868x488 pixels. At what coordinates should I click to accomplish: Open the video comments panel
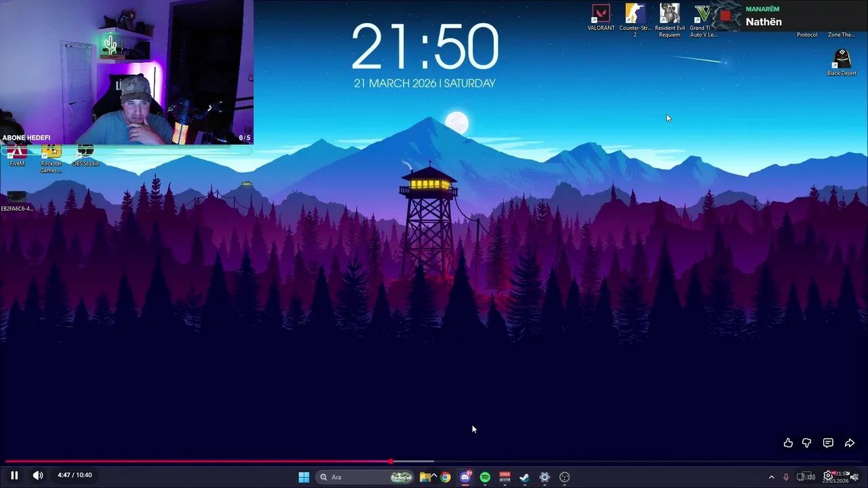828,443
